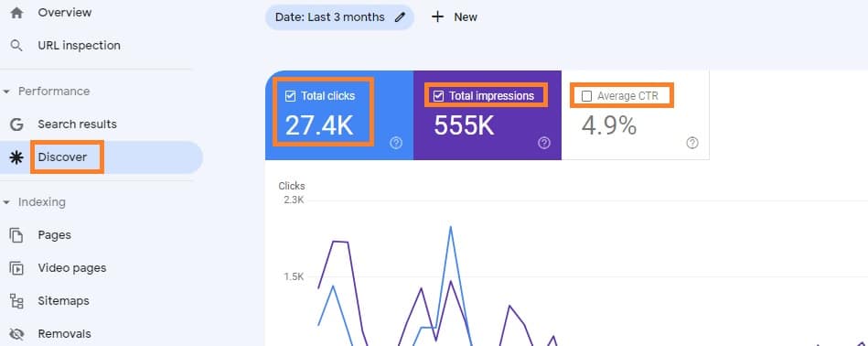The width and height of the screenshot is (868, 346).
Task: Uncheck the Total clicks checkbox
Action: [290, 96]
